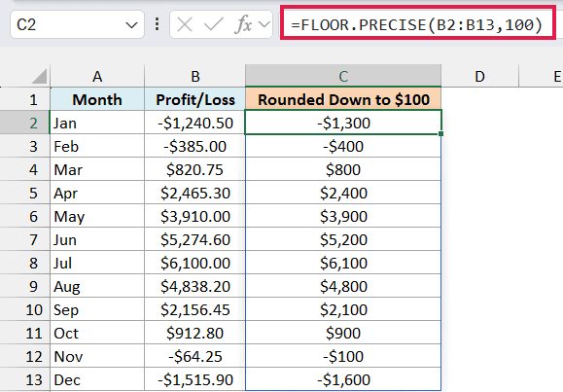Click the Enter checkmark icon in formula bar
The image size is (563, 392).
click(213, 24)
